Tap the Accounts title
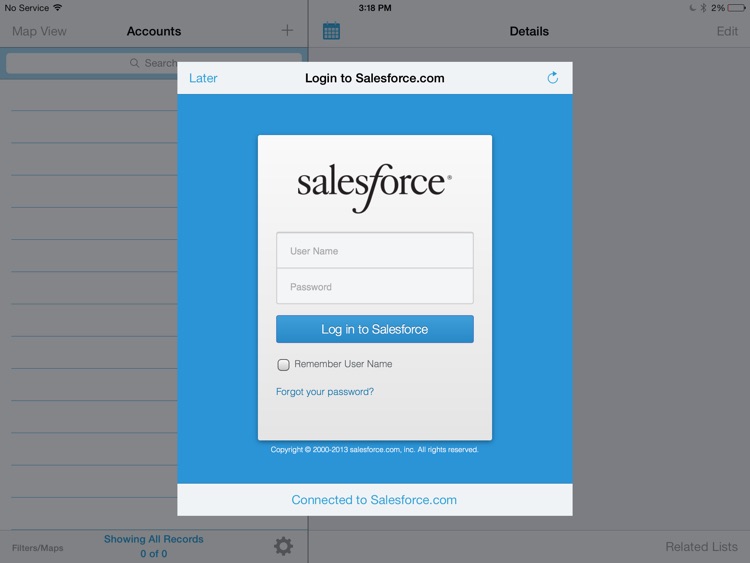The width and height of the screenshot is (750, 563). point(154,31)
